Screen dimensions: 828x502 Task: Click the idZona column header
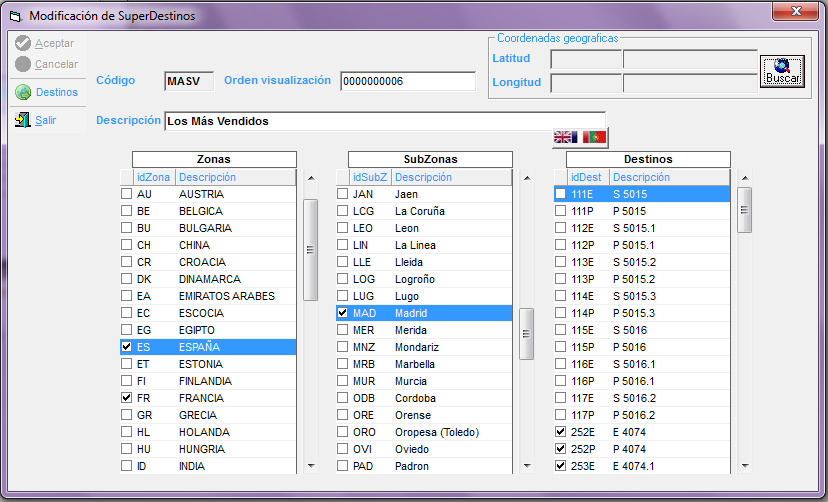pos(154,177)
